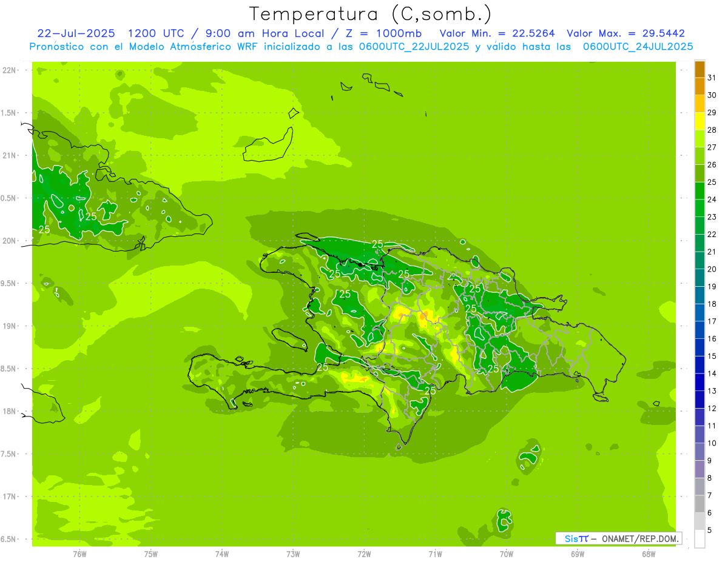Screen dimensions: 728x562
Task: Click the 22N latitude axis label
Action: [9, 70]
